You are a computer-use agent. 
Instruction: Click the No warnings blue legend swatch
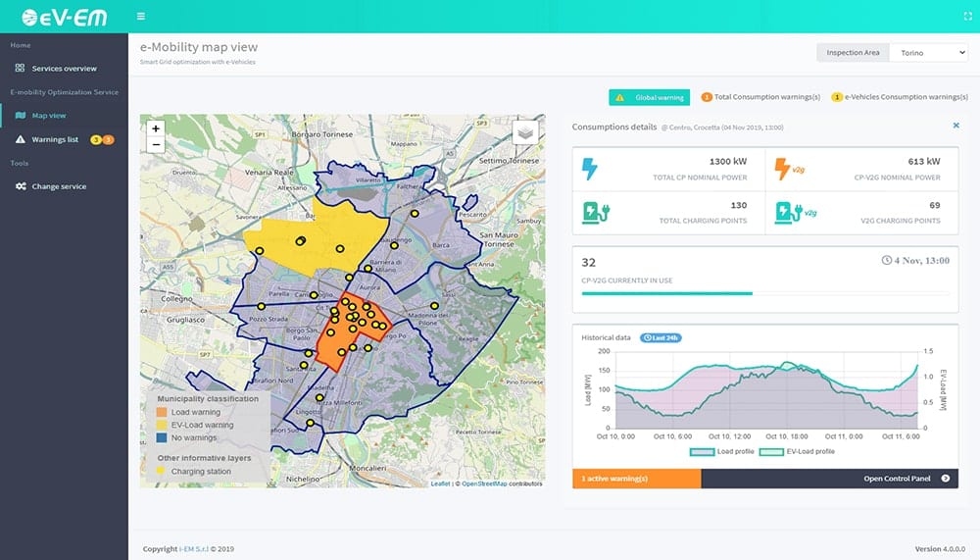pos(162,438)
